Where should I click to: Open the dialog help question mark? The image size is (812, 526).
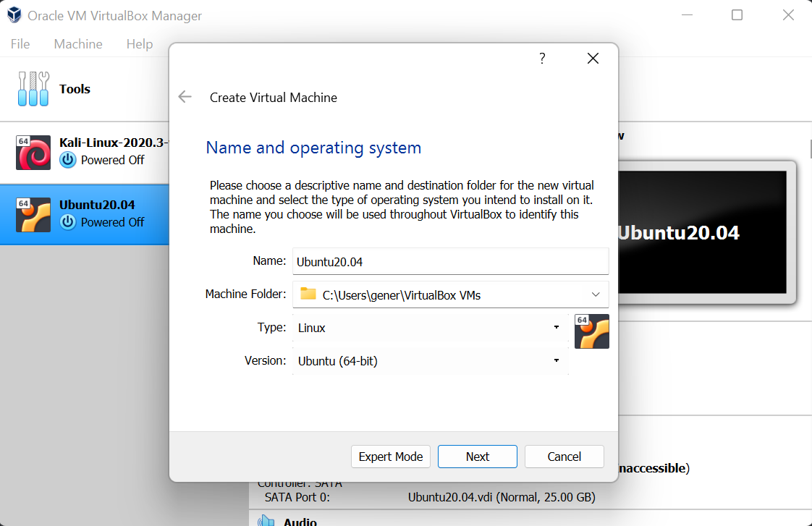click(x=541, y=58)
